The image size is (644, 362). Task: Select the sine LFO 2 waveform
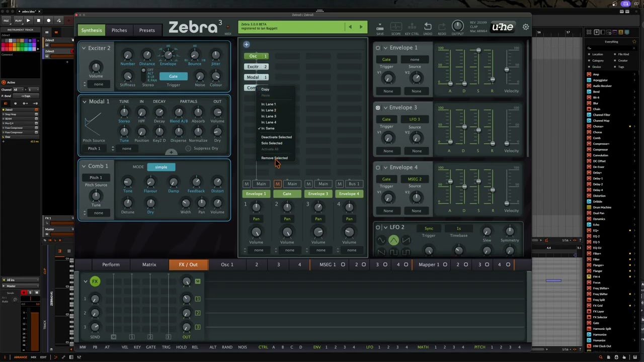pos(381,240)
